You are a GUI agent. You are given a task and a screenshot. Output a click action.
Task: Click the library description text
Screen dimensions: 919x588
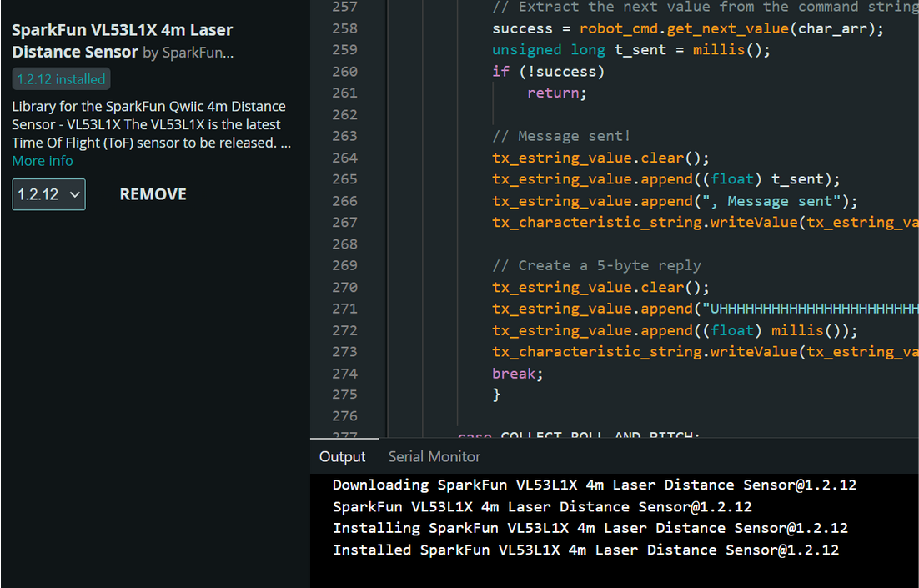[x=150, y=124]
